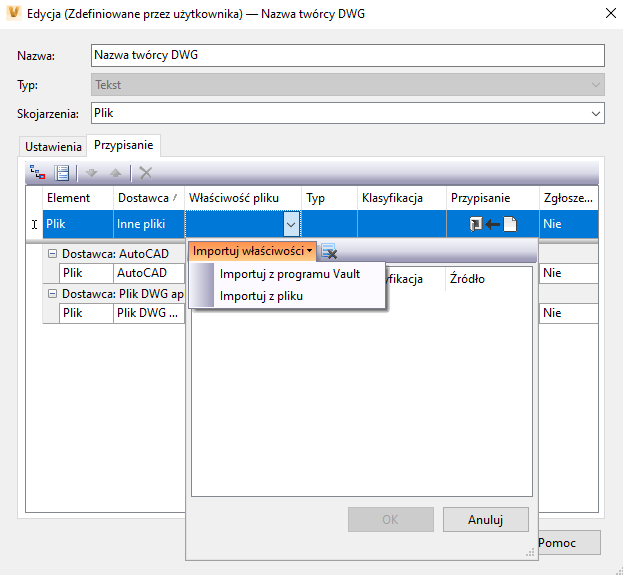The image size is (623, 575).
Task: Click the Zgłosze... column header
Action: pyautogui.click(x=569, y=198)
